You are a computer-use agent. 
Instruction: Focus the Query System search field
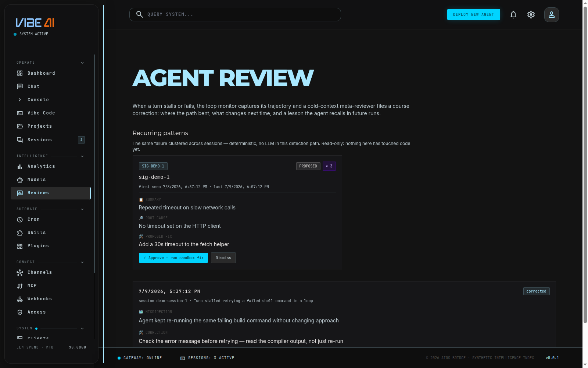pos(235,14)
